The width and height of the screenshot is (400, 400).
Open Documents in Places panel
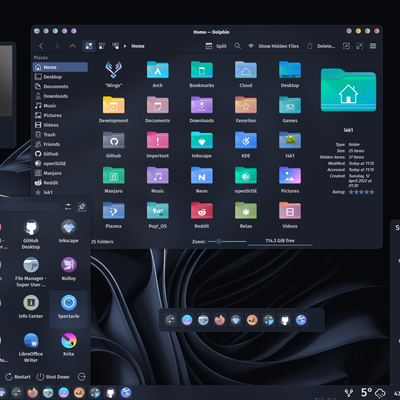pos(60,86)
